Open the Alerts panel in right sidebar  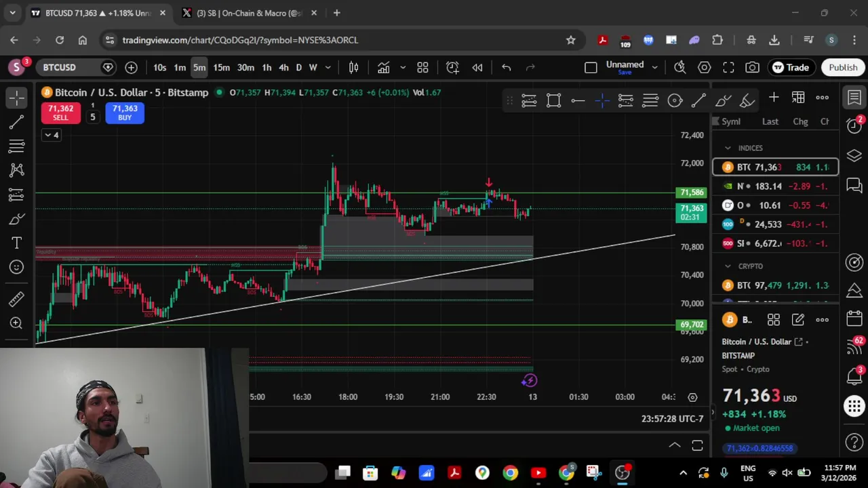[x=854, y=126]
